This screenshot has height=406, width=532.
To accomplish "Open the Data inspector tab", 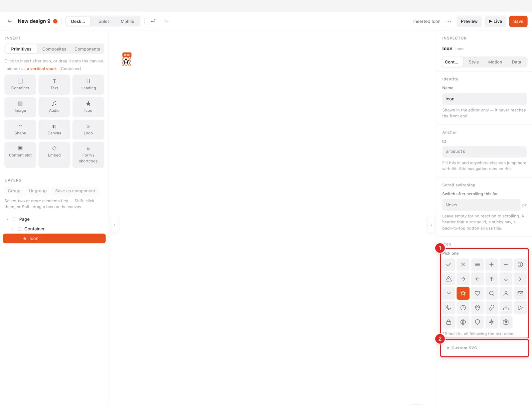I will pos(516,62).
